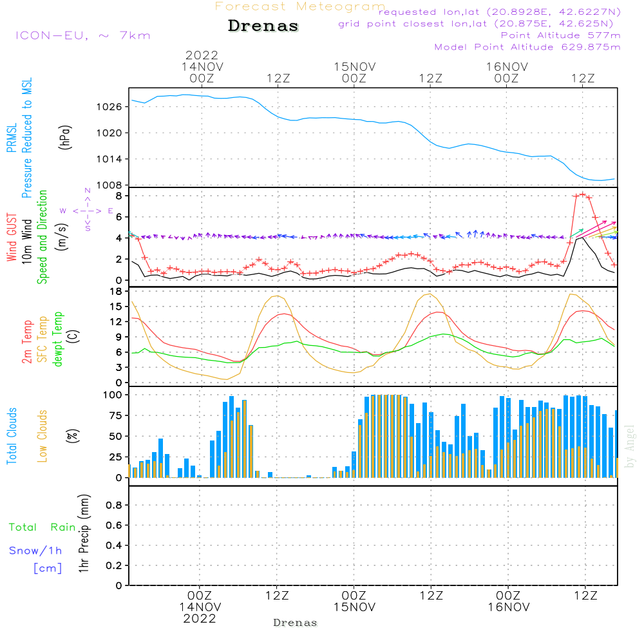Click the 4 value on the wind axis
Viewport: 644px width, 644px height.
(119, 238)
